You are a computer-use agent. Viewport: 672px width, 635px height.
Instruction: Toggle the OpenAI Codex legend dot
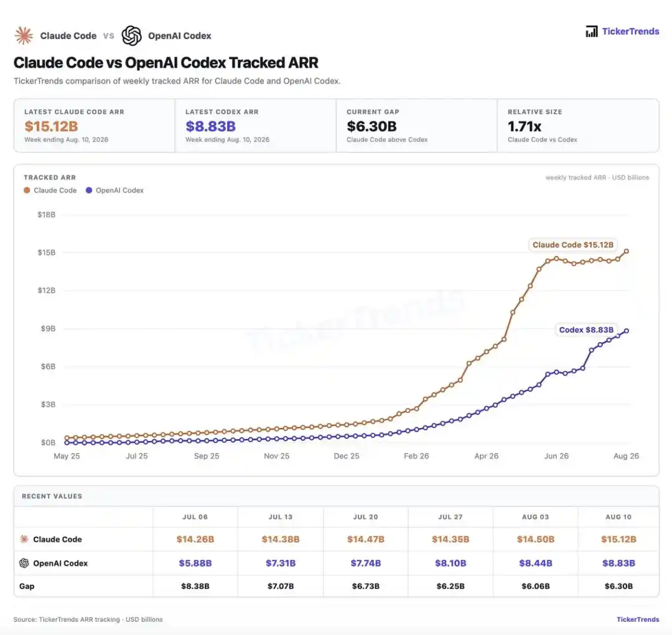(x=89, y=190)
